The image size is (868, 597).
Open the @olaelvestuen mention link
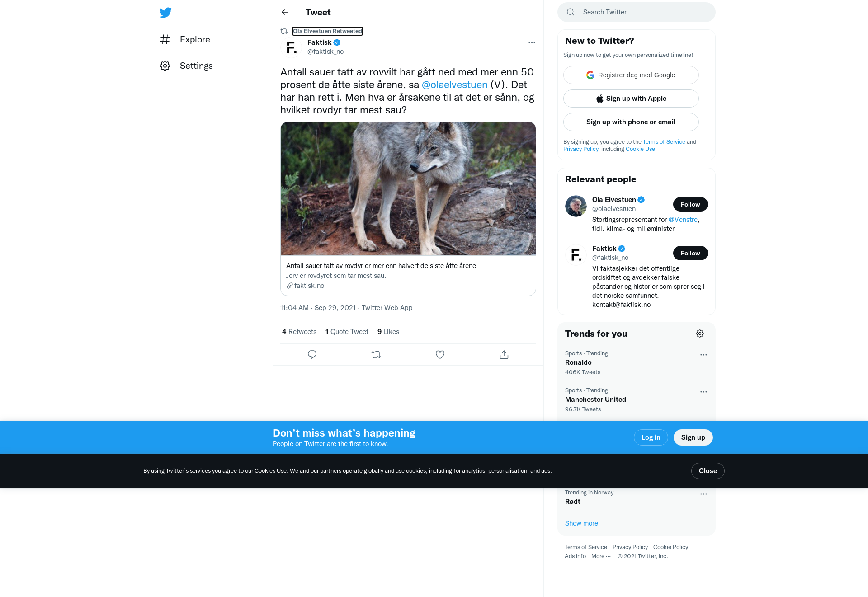pos(454,85)
